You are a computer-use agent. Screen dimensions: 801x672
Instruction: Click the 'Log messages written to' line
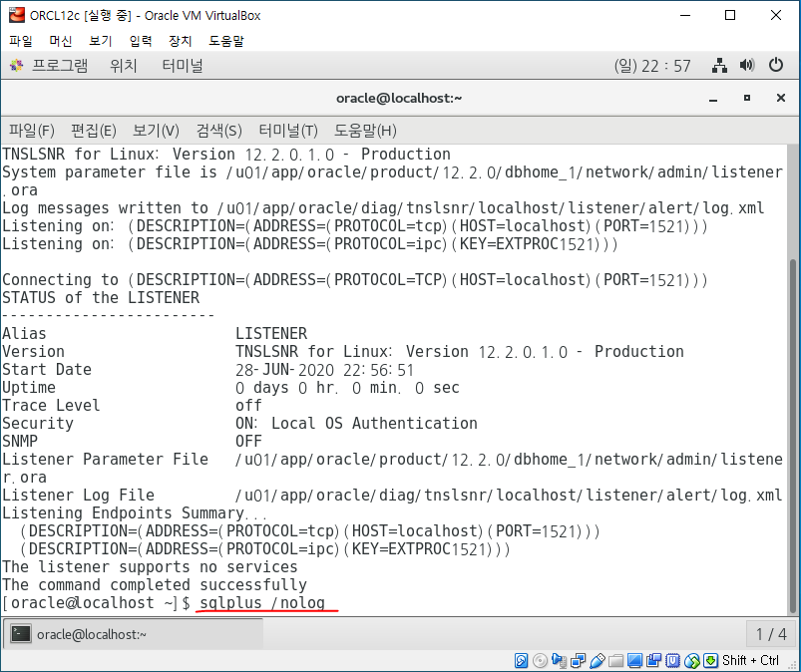[383, 207]
